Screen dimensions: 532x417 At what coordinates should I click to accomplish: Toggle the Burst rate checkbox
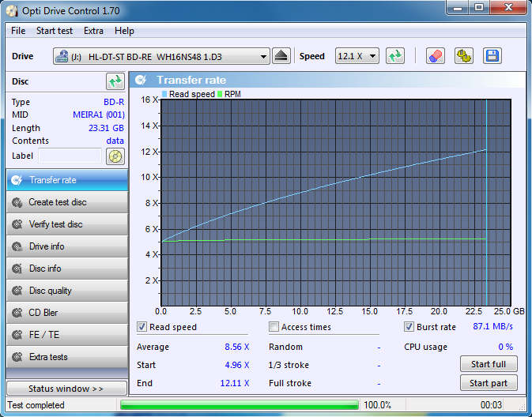(x=409, y=327)
